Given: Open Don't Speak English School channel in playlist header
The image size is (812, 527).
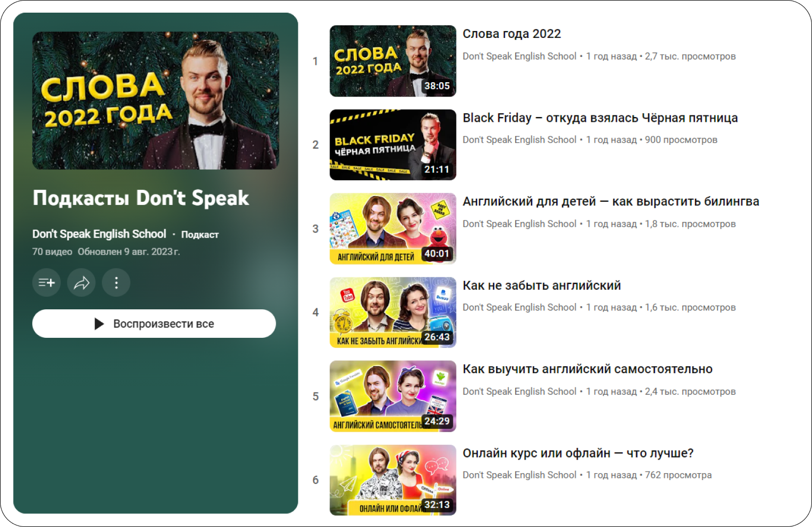Looking at the screenshot, I should click(99, 234).
